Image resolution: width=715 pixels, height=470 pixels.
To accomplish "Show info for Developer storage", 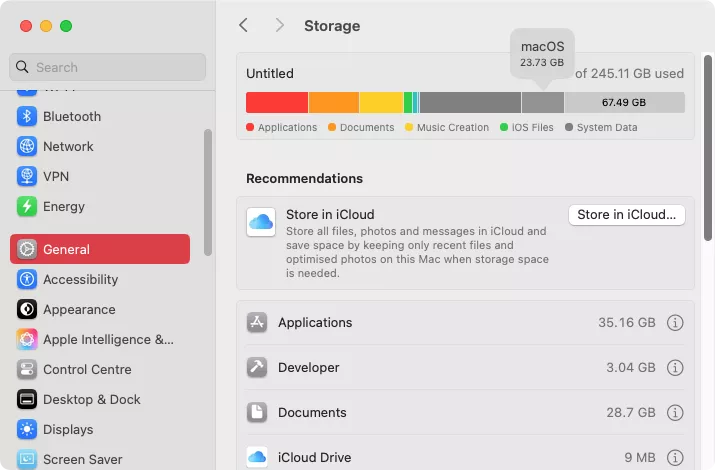I will tap(675, 368).
